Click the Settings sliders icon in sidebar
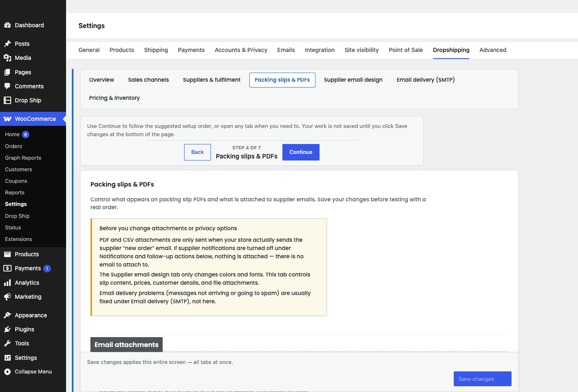The height and width of the screenshot is (392, 578). (x=7, y=358)
